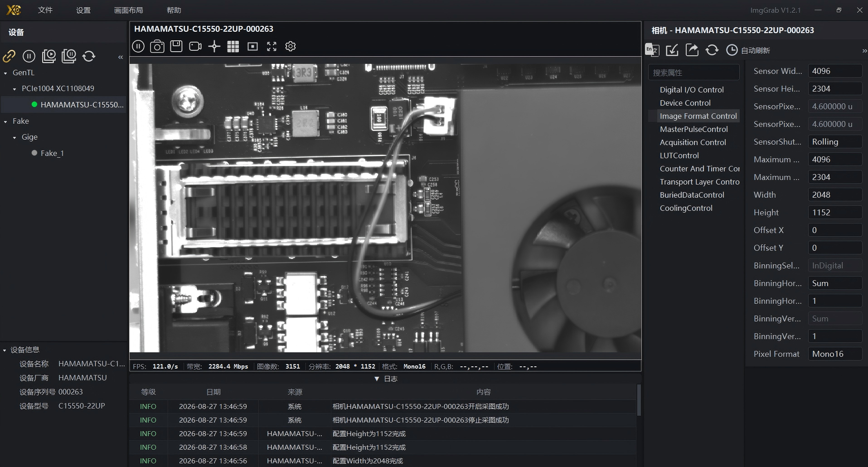Toggle 自动刷新 auto refresh
This screenshot has width=868, height=467.
[x=748, y=50]
